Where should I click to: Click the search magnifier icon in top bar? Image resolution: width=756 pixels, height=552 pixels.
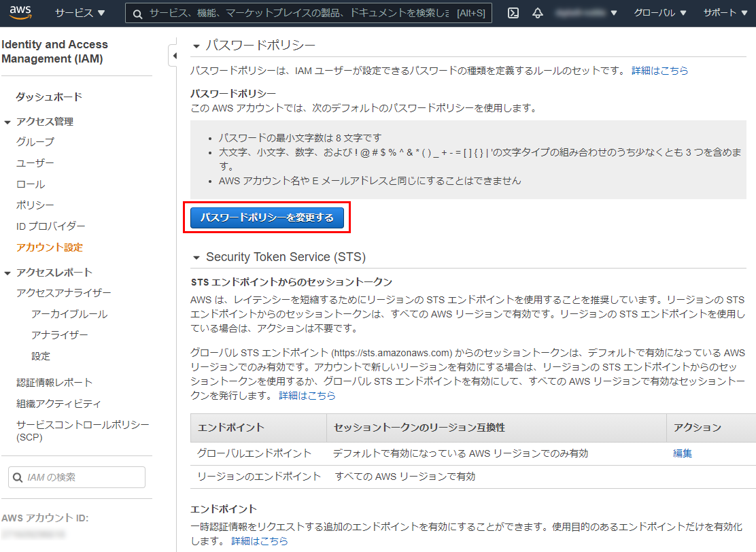tap(137, 14)
